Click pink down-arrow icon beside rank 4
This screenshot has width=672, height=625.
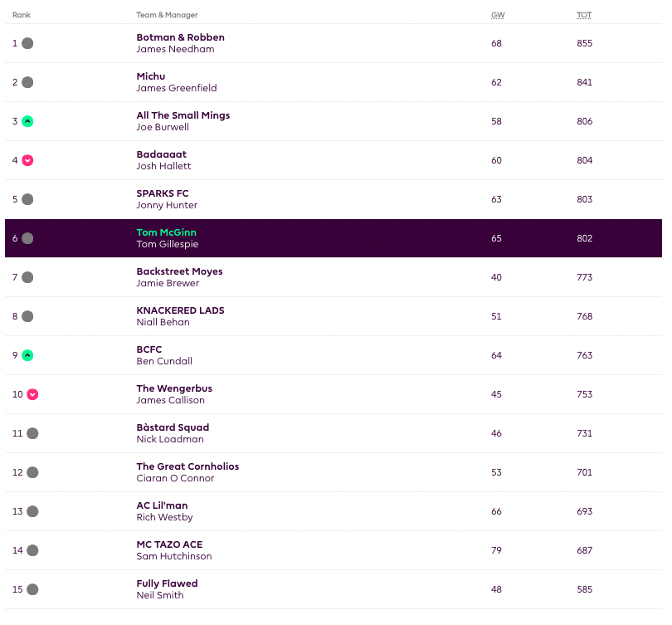click(27, 160)
